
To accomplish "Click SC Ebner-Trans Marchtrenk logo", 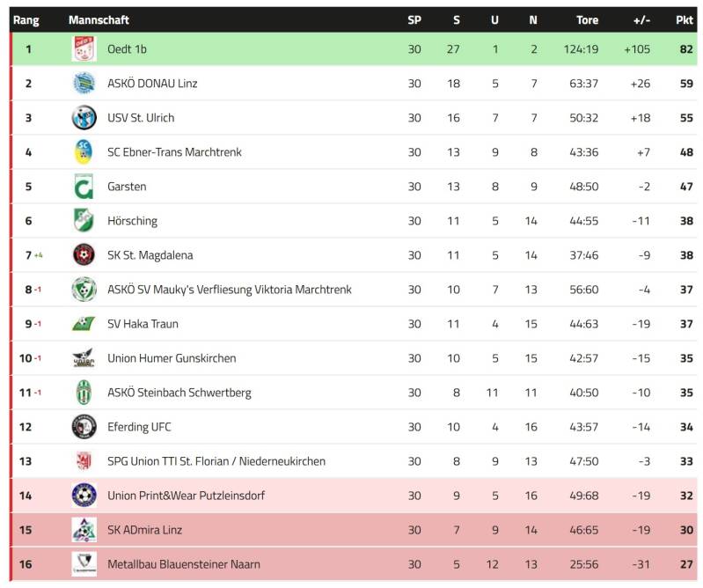I will [84, 152].
